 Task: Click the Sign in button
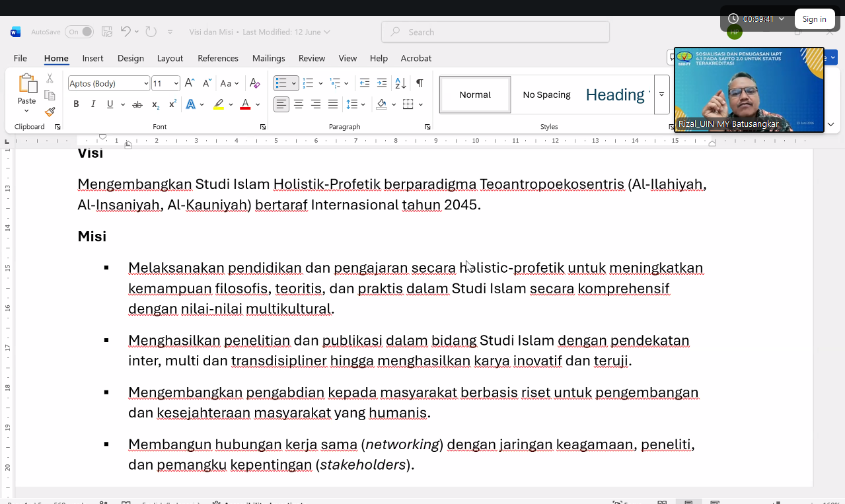click(x=814, y=19)
